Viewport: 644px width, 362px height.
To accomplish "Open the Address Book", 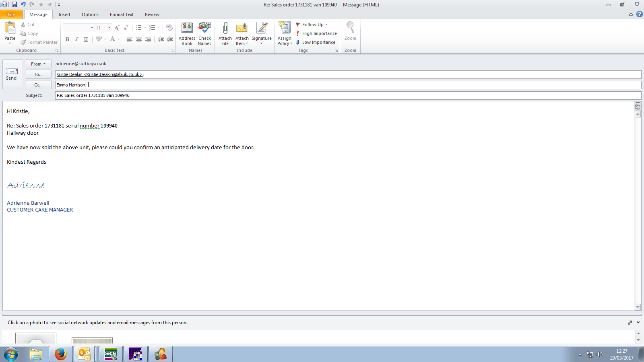I will tap(187, 34).
